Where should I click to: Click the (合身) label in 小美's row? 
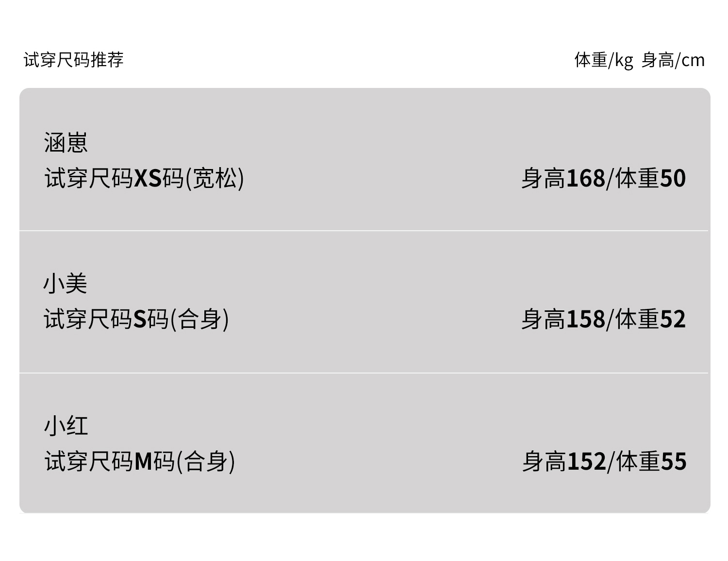tap(200, 319)
